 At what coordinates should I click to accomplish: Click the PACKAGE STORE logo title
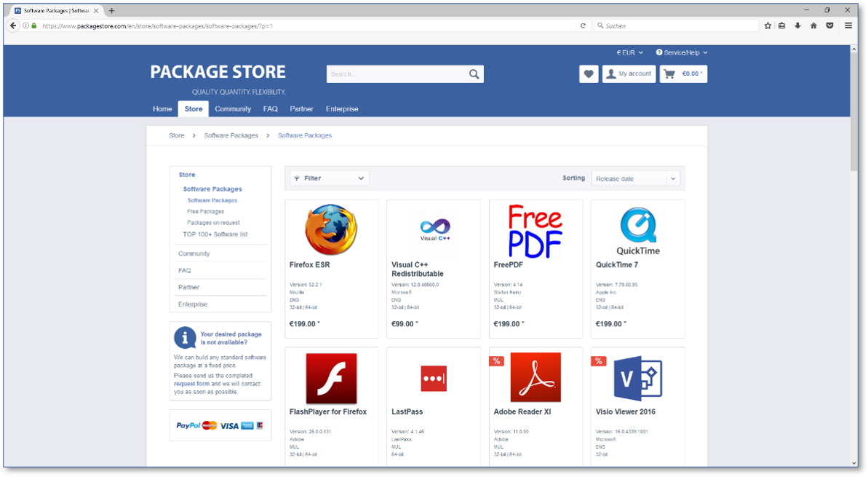[x=218, y=72]
